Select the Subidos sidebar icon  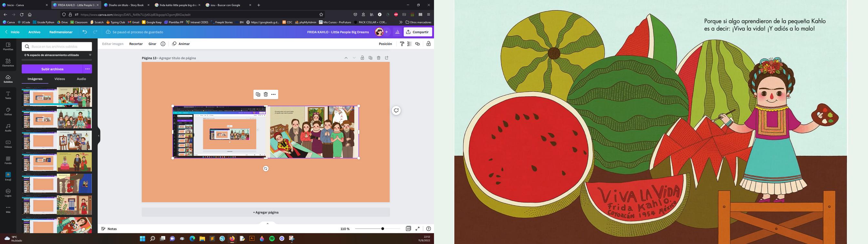[x=8, y=79]
